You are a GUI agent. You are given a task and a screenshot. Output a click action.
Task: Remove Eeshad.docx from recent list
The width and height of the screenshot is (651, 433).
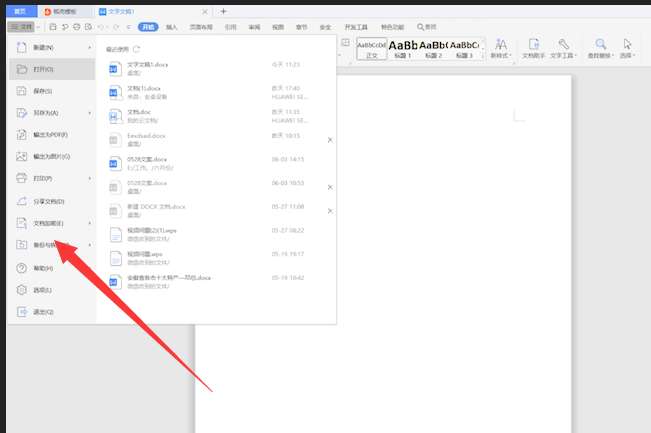click(330, 140)
